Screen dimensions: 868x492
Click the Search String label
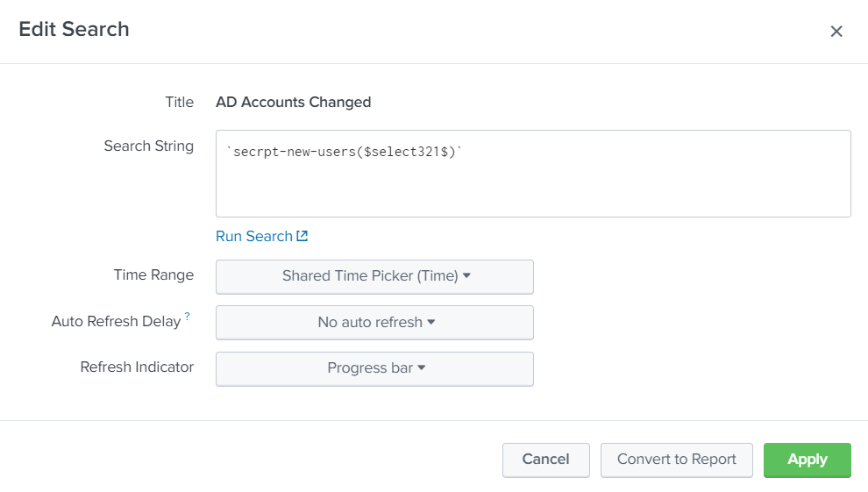148,146
